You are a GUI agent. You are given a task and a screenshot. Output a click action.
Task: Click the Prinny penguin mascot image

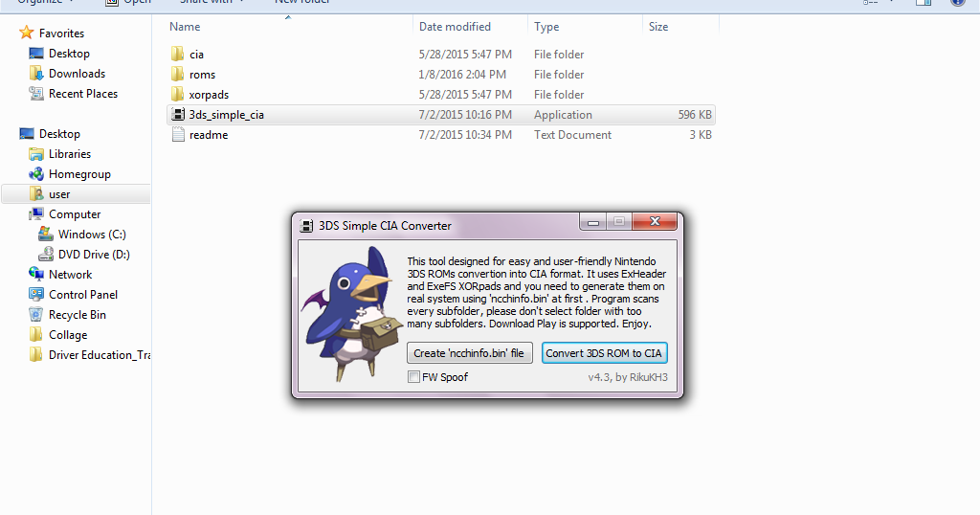[x=351, y=313]
